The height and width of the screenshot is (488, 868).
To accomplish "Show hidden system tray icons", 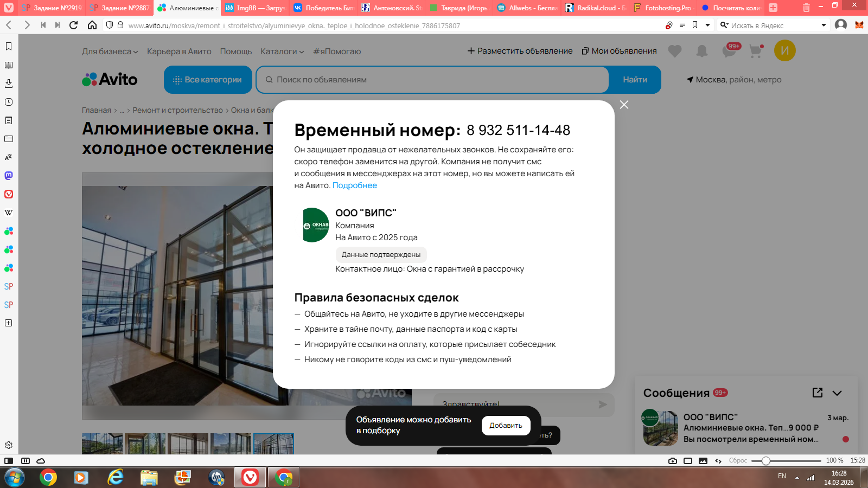I will (797, 478).
